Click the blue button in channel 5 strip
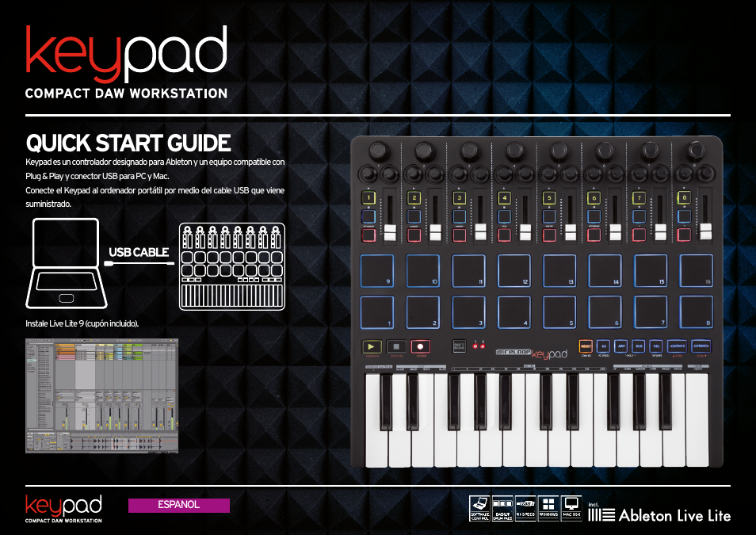Image resolution: width=756 pixels, height=535 pixels. (x=549, y=216)
